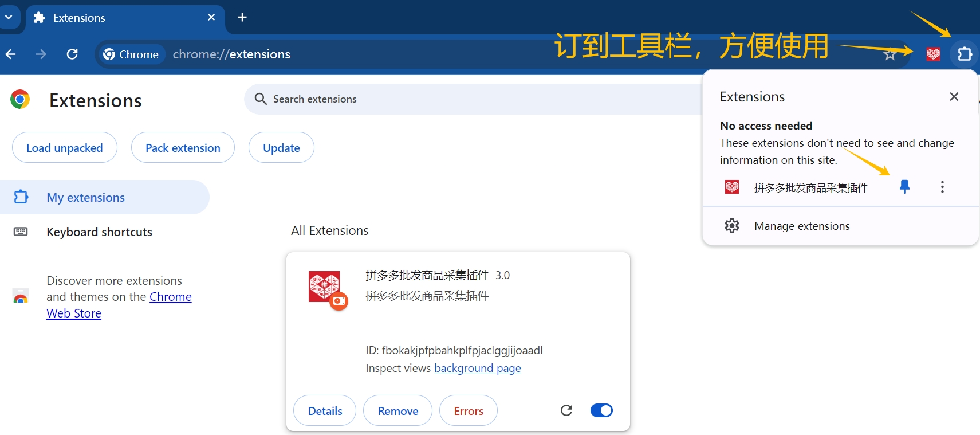Go back with the browser back arrow

point(11,54)
